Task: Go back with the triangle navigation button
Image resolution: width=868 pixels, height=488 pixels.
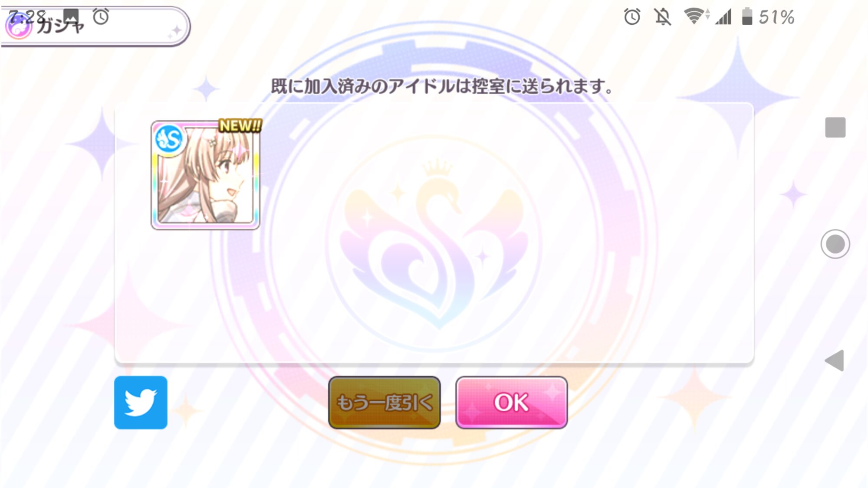Action: pyautogui.click(x=834, y=360)
